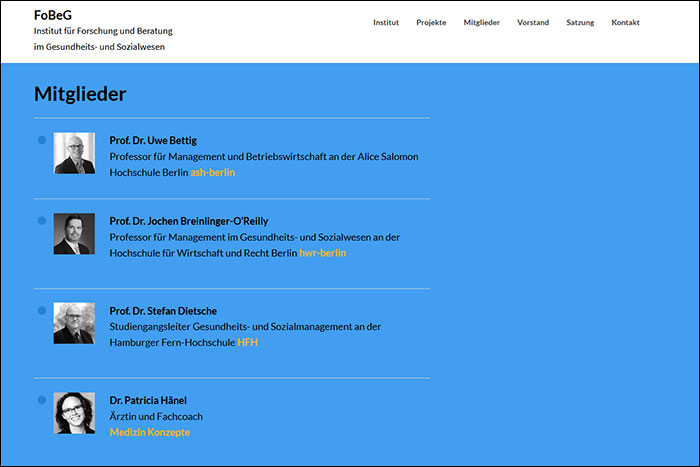
Task: Select the name Prof. Dr. Stefan Dietsche
Action: coord(163,311)
